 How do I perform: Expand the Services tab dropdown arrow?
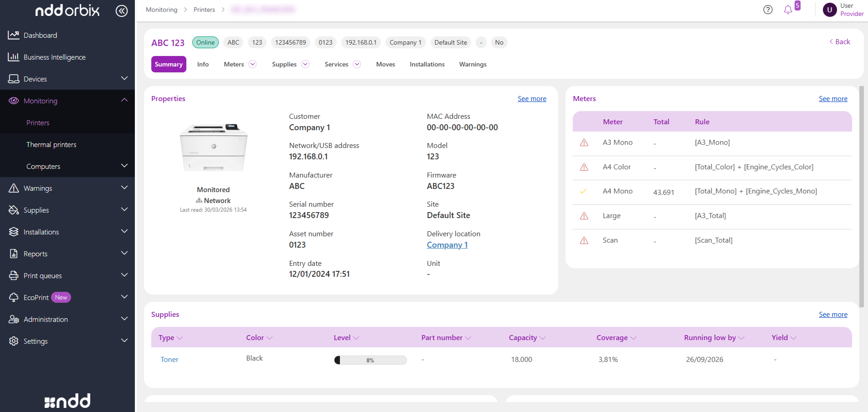point(357,64)
